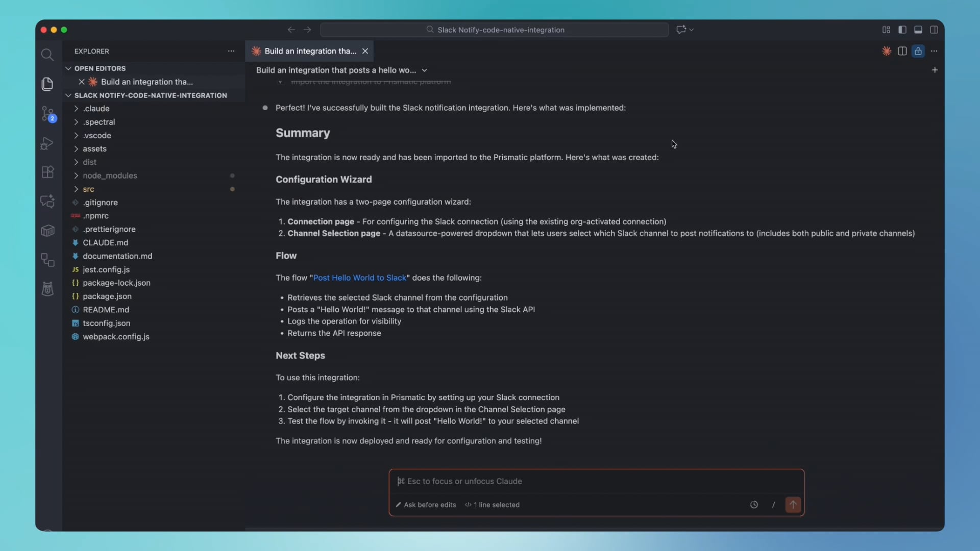Open Search in the activity bar

[47, 55]
